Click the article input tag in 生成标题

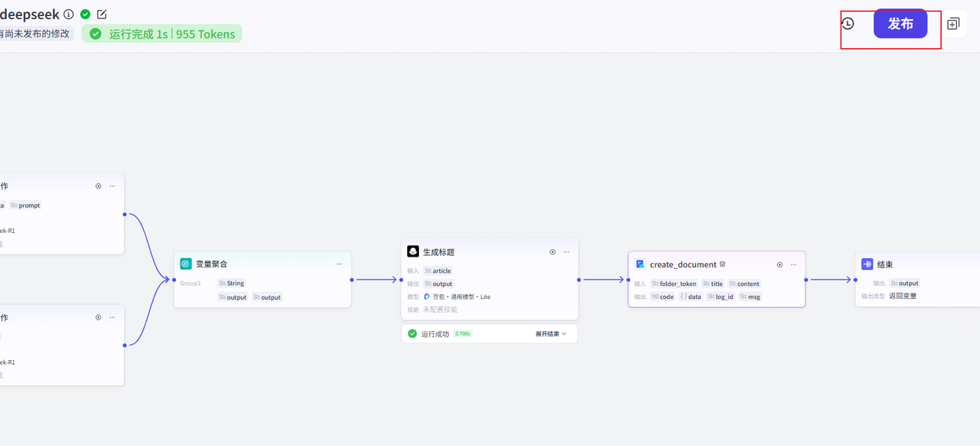point(438,271)
